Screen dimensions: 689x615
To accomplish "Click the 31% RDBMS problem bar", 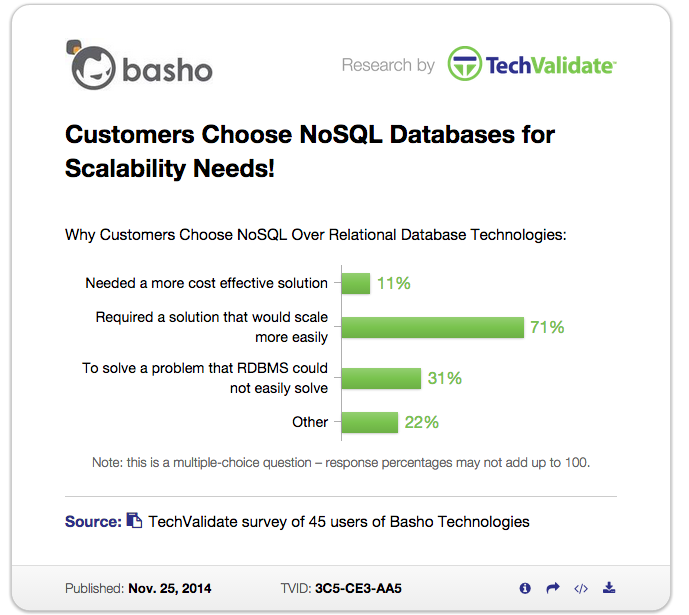I will tap(381, 379).
